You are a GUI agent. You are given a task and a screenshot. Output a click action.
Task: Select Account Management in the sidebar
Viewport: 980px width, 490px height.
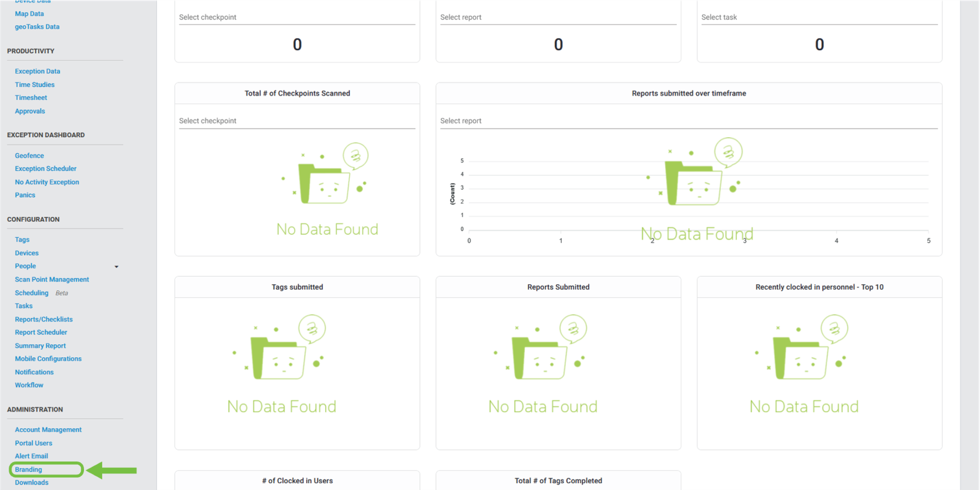[48, 430]
